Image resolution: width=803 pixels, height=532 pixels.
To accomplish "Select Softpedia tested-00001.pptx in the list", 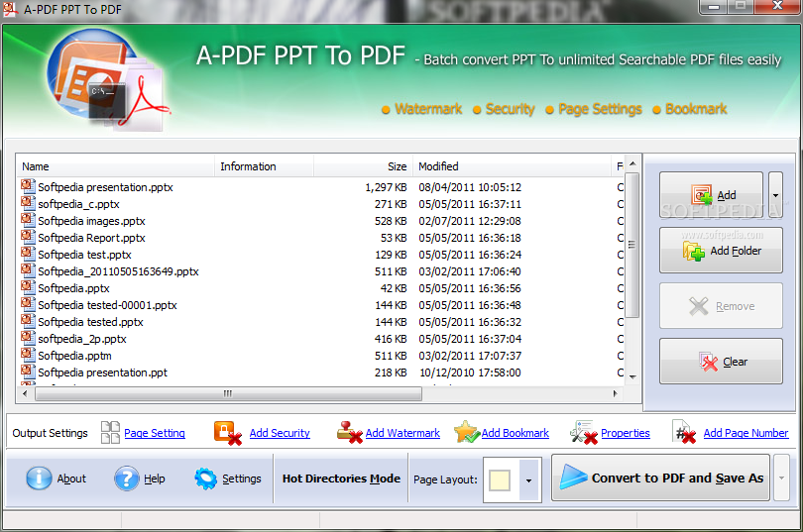I will 321,305.
